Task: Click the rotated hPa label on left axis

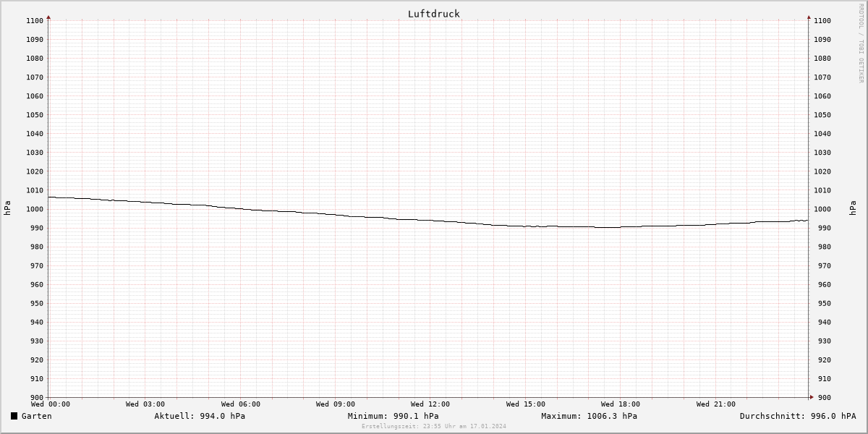Action: 7,208
